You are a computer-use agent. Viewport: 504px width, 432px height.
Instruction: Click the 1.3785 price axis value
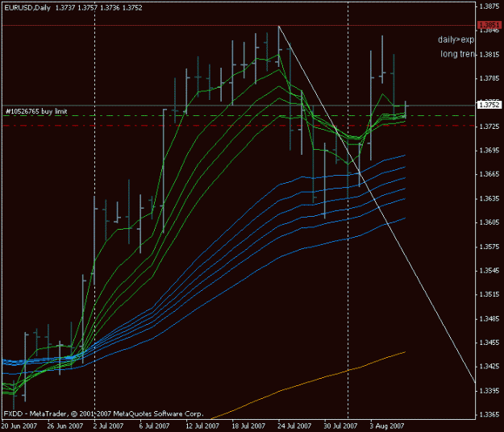[x=489, y=78]
